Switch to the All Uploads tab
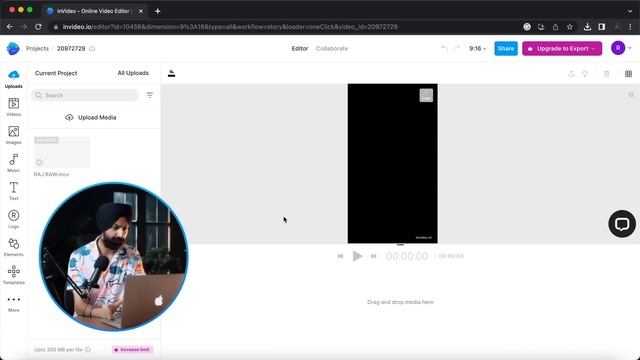640x360 pixels. (x=133, y=73)
